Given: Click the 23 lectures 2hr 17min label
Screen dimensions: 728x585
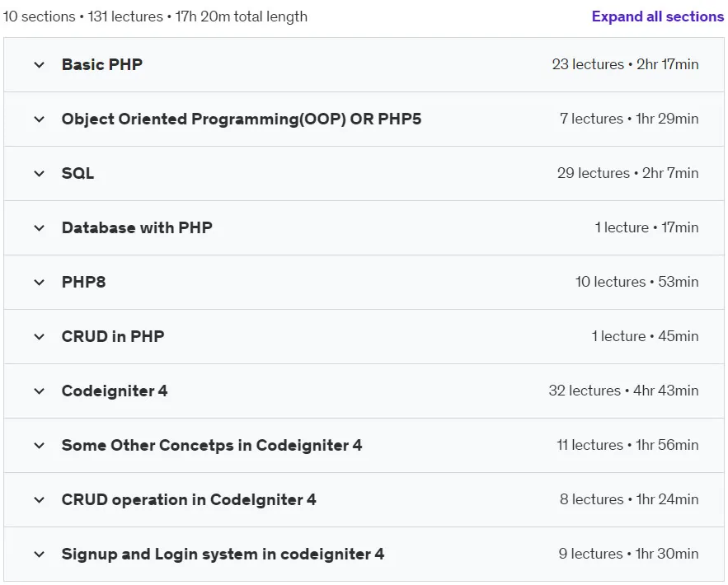Looking at the screenshot, I should 625,64.
